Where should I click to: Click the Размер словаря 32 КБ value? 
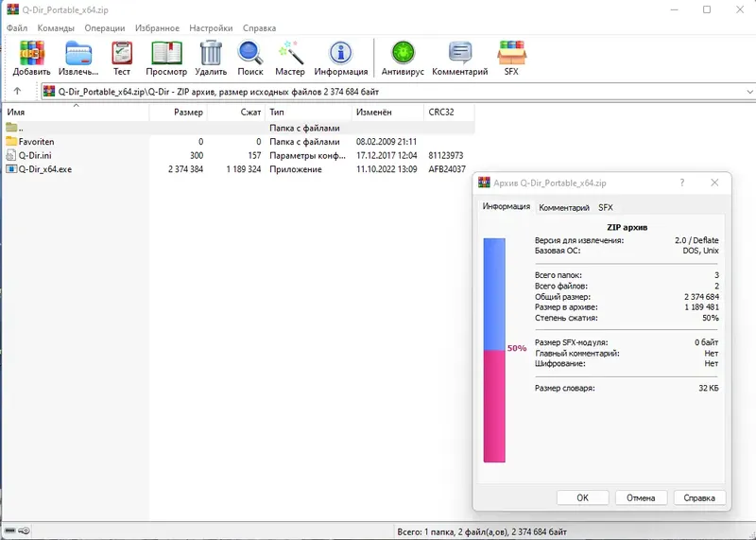coord(708,388)
